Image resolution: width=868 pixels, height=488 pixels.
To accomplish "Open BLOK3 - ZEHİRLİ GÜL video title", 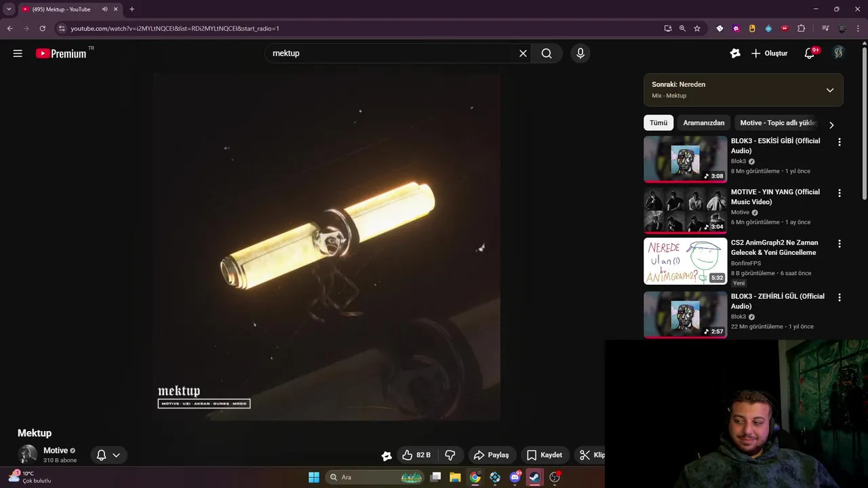I will (778, 301).
